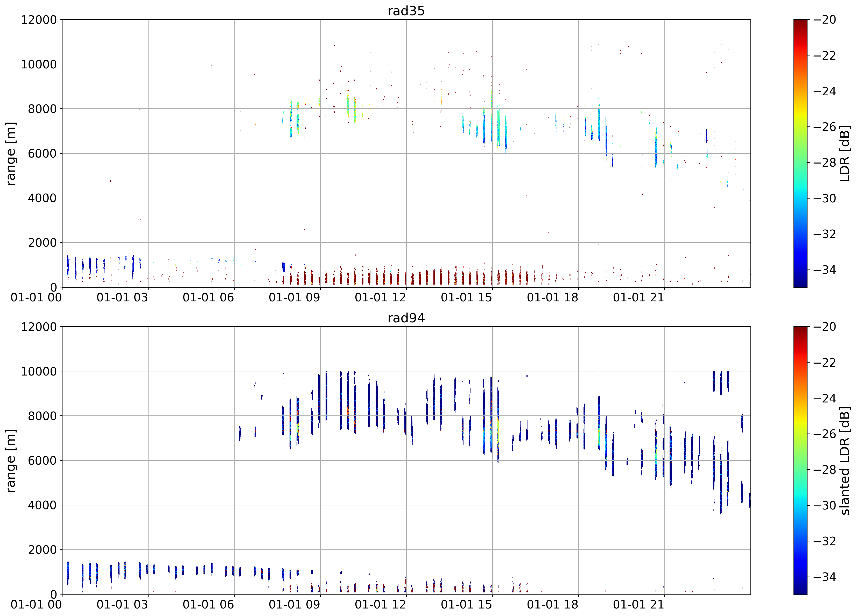Click the rad35 colorbar's "LDR [dB]" label
Image resolution: width=857 pixels, height=616 pixels.
pyautogui.click(x=845, y=153)
